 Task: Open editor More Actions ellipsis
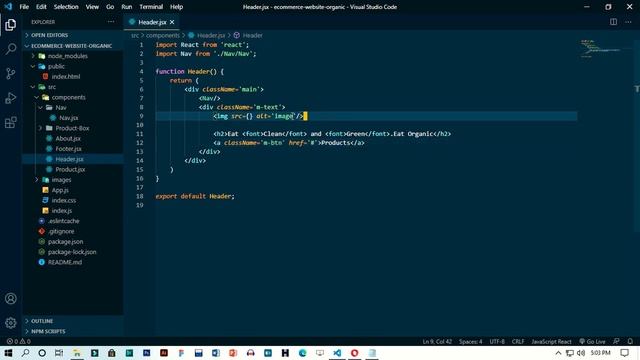pos(628,22)
